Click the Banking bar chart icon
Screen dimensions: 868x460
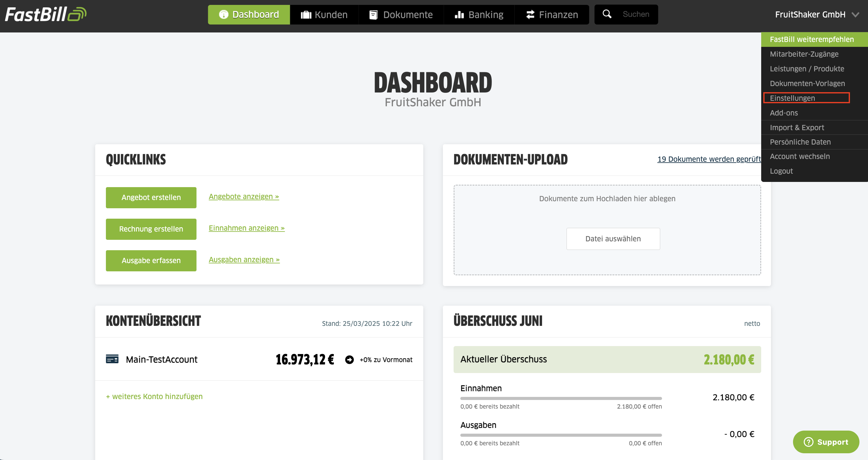click(x=459, y=14)
